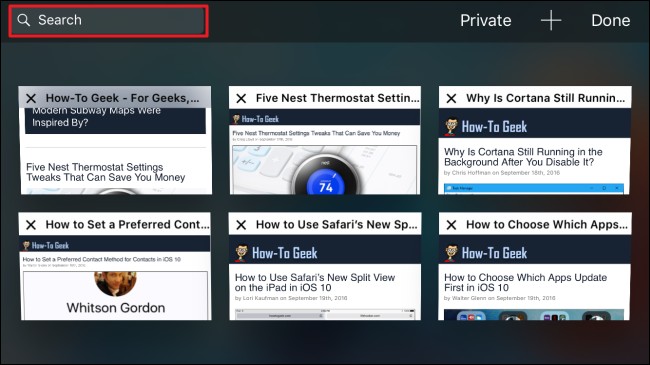
Task: Click the 'Whitson Gordon' name text
Action: 116,308
